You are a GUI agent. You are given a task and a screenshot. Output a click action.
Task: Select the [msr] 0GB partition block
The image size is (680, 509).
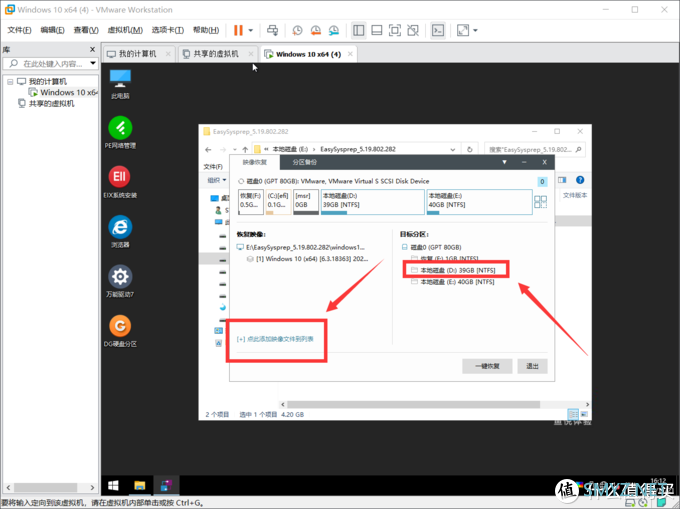pyautogui.click(x=306, y=202)
